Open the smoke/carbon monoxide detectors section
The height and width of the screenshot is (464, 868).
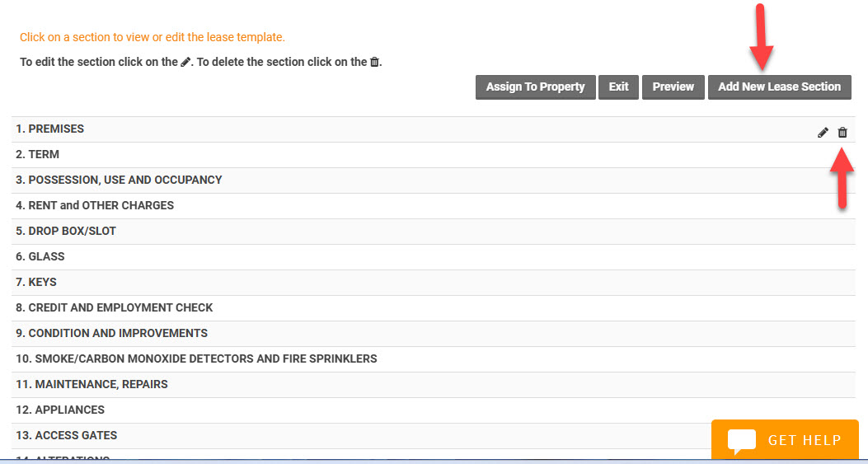tap(196, 359)
